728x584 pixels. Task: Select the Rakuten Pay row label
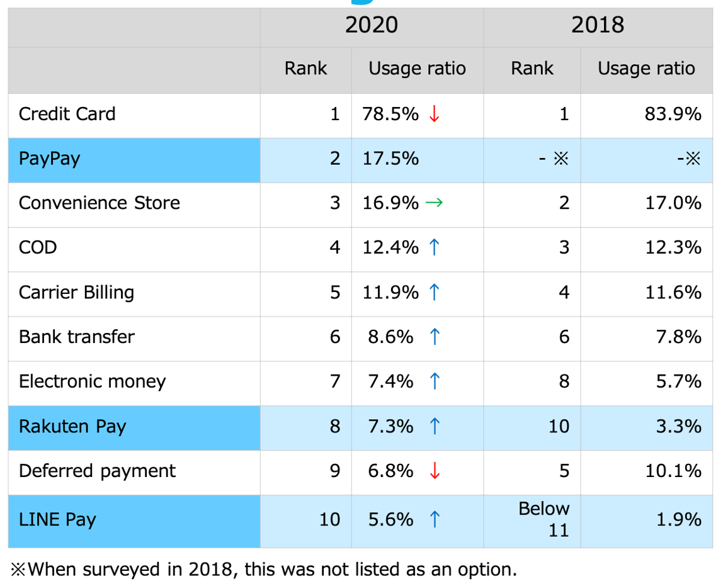point(72,426)
